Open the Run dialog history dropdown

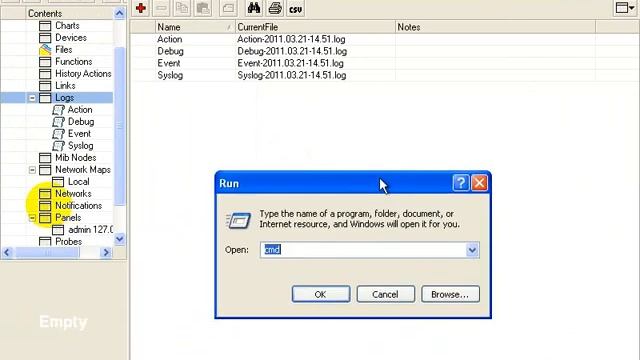(x=472, y=250)
